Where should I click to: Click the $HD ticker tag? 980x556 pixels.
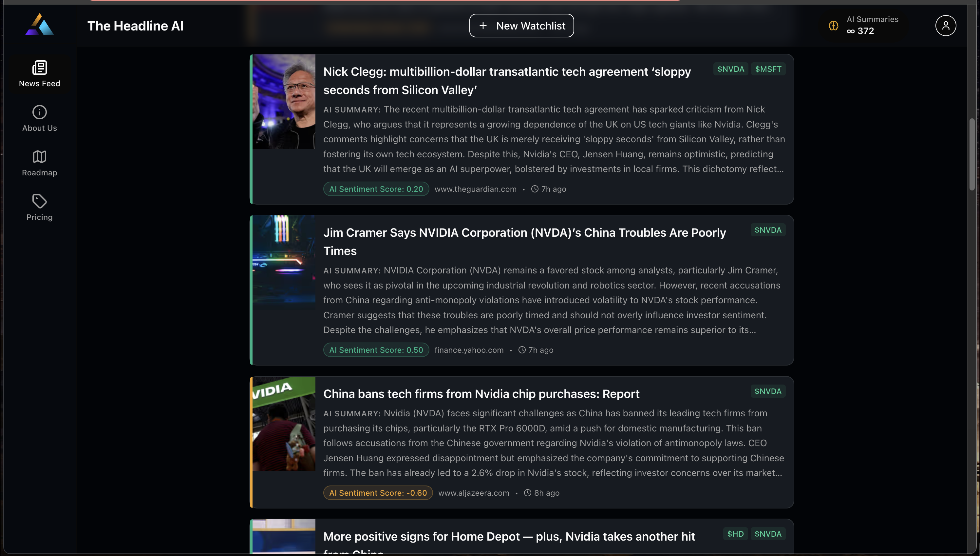coord(735,534)
